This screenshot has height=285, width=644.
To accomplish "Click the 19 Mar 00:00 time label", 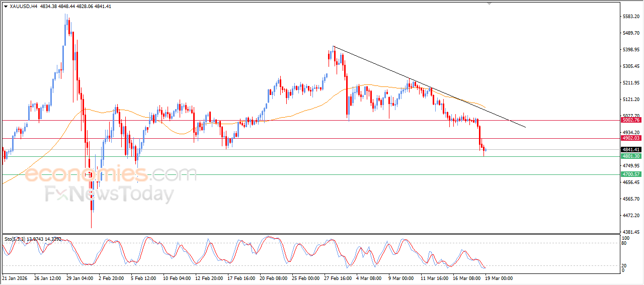I will pyautogui.click(x=498, y=278).
